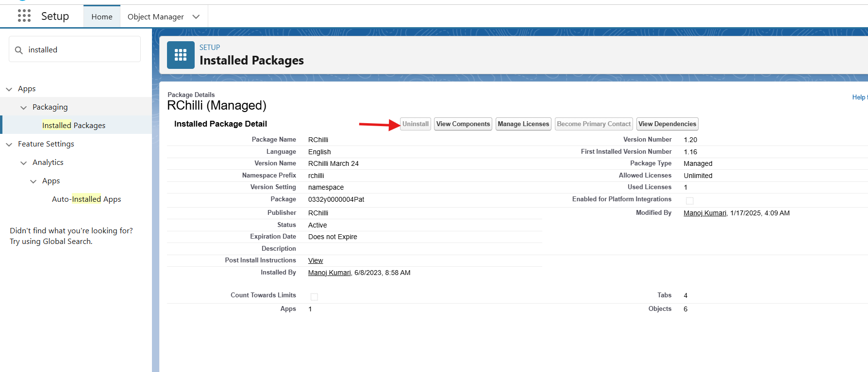Click the Status value Active
The image size is (868, 372).
coord(317,225)
